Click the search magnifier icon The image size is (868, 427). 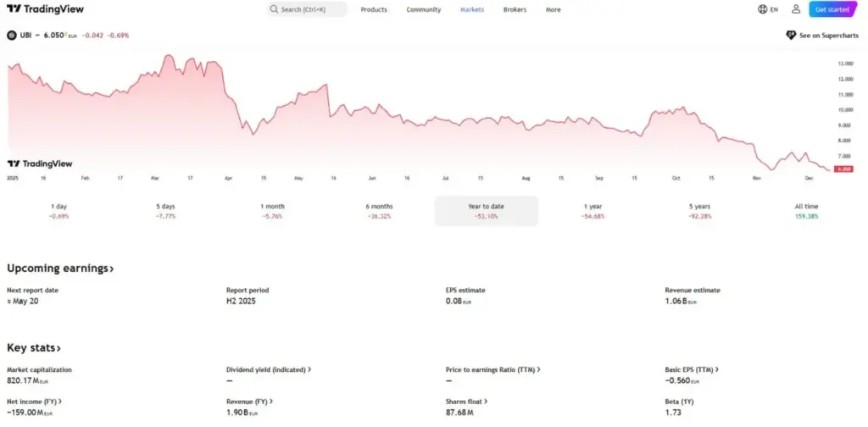coord(274,9)
